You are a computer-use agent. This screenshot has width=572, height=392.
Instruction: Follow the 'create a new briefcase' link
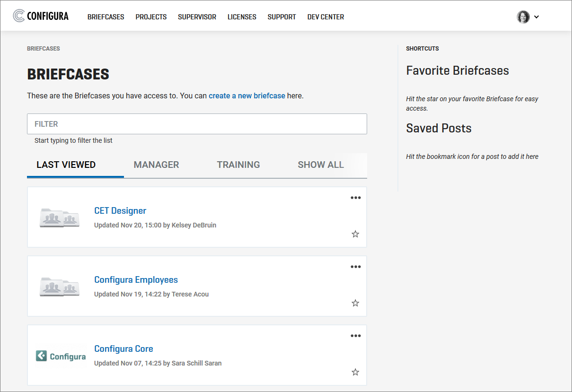click(247, 96)
